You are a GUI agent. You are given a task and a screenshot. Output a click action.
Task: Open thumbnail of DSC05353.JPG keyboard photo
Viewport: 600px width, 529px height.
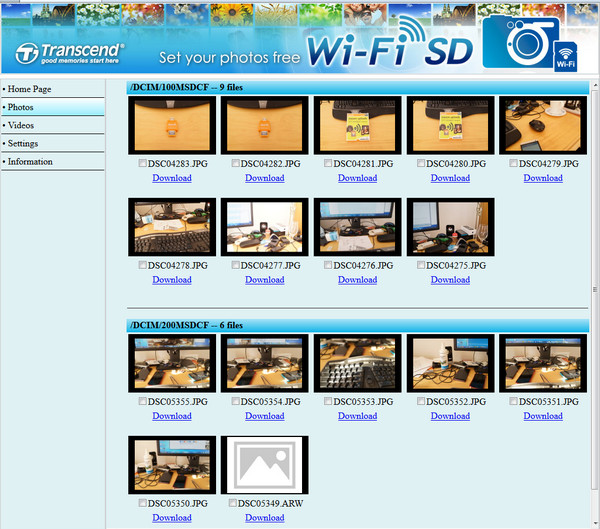tap(358, 363)
